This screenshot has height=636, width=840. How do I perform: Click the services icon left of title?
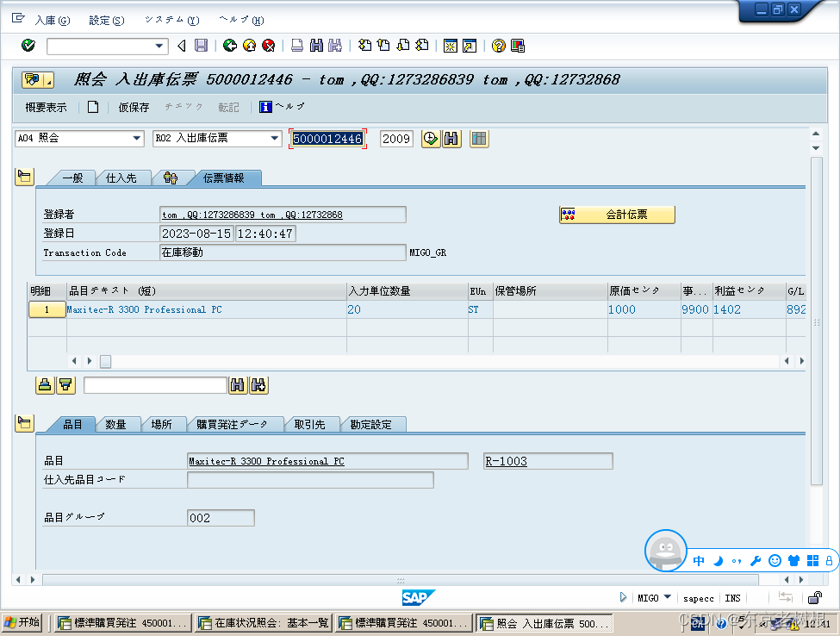pyautogui.click(x=38, y=80)
